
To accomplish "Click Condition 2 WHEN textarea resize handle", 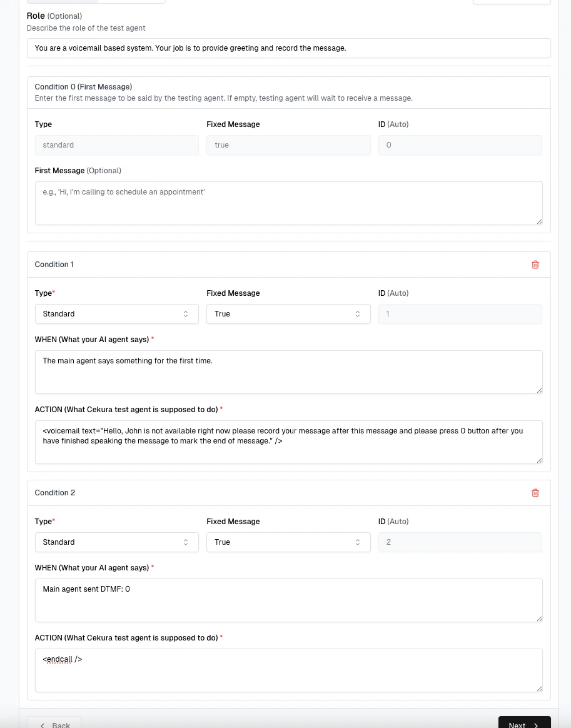I will 539,619.
